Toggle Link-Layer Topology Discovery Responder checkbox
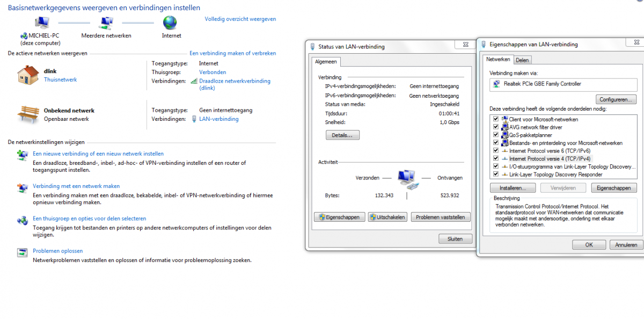The width and height of the screenshot is (644, 319). coord(496,175)
